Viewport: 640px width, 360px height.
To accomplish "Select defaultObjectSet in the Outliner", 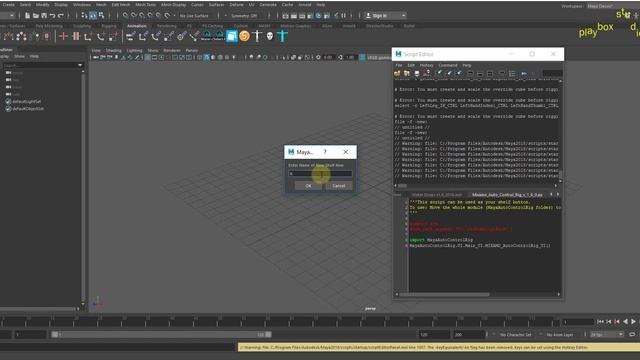I will [x=27, y=109].
